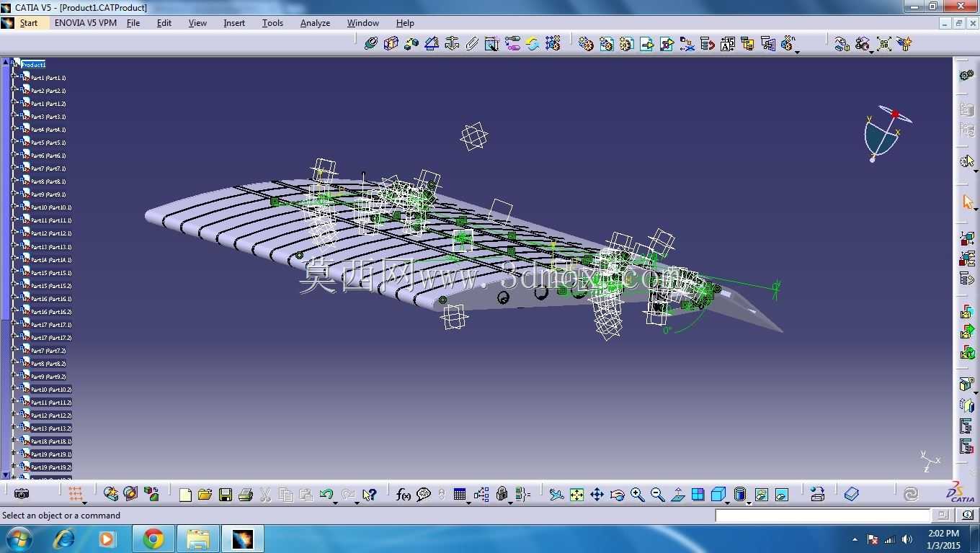The width and height of the screenshot is (980, 553).
Task: Click the power input command field
Action: (x=823, y=515)
